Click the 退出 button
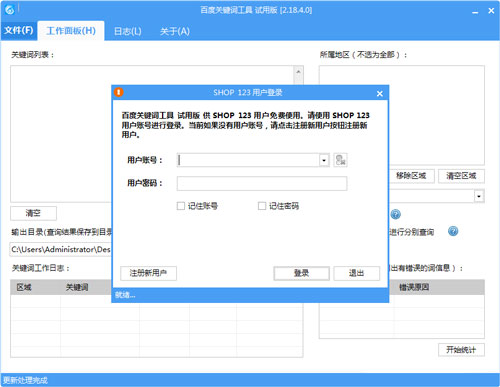The height and width of the screenshot is (387, 500). (356, 273)
